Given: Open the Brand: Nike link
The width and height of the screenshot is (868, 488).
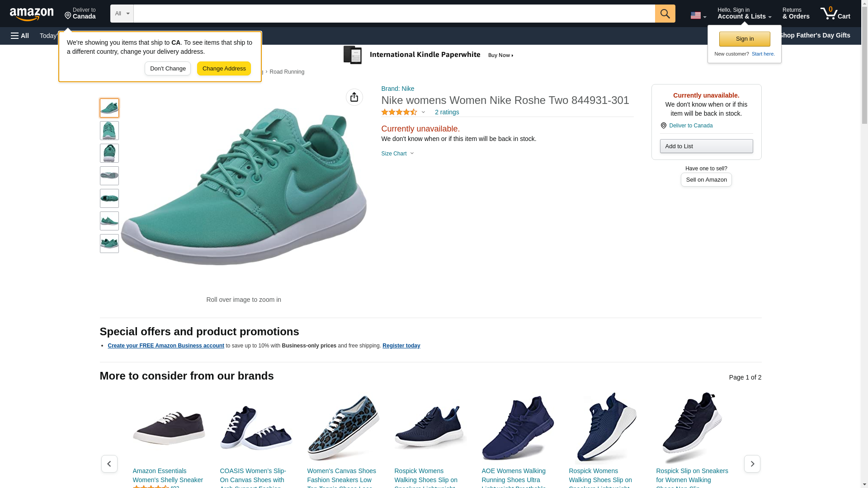Looking at the screenshot, I should click(397, 89).
